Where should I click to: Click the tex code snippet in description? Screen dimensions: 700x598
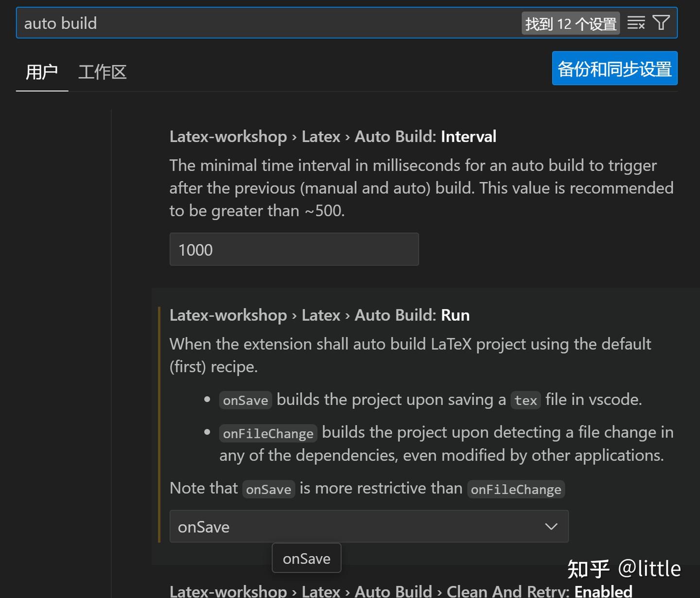(525, 400)
